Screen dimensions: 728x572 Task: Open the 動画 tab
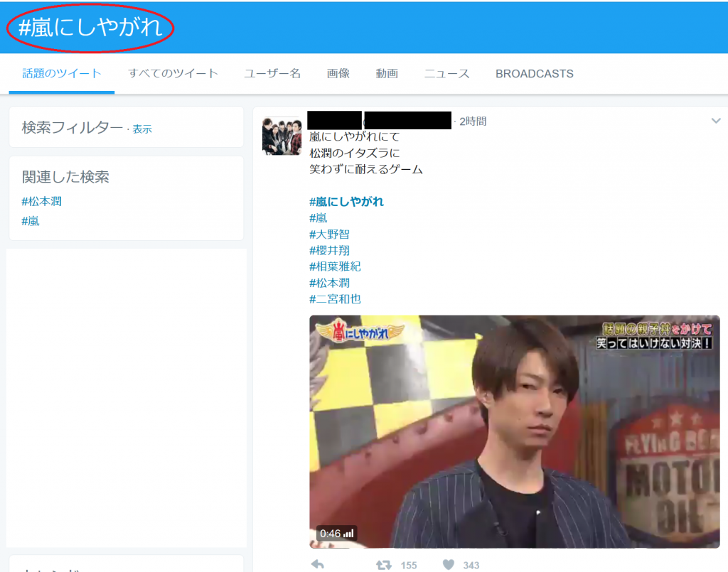click(x=387, y=73)
